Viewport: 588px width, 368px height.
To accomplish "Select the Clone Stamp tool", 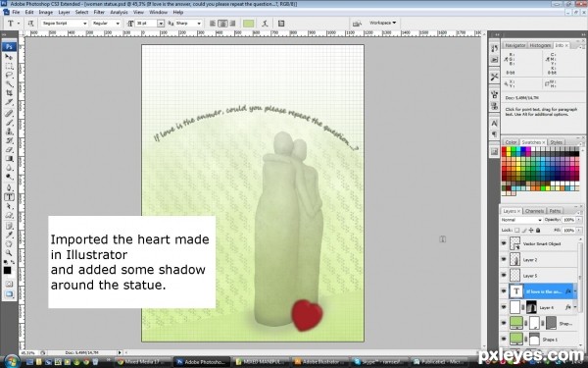I will click(9, 131).
